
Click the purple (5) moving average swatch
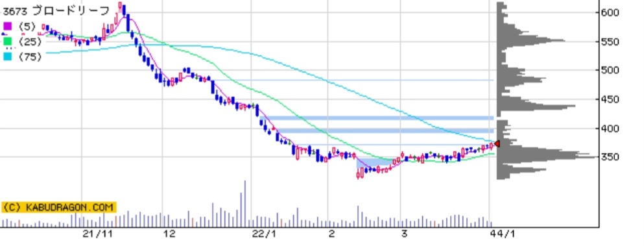click(x=8, y=26)
